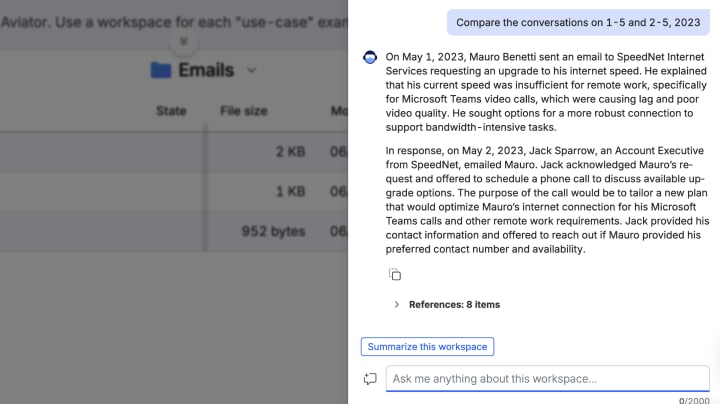Expand the References: 8 items section
This screenshot has width=720, height=404.
[396, 304]
